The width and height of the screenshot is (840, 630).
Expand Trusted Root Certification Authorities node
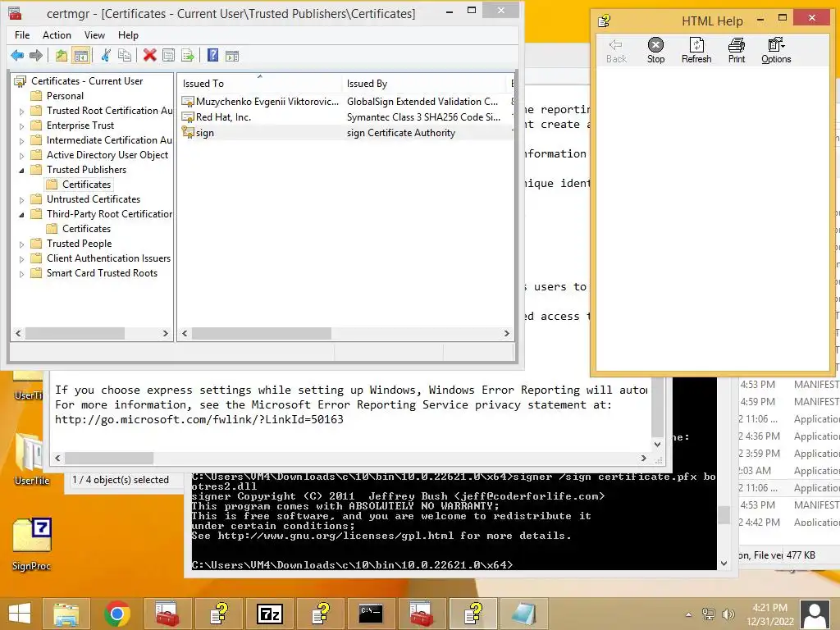(21, 112)
